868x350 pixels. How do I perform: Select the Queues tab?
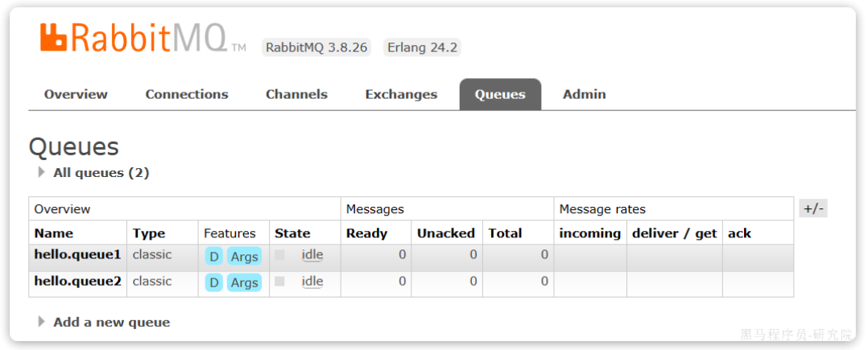[500, 95]
